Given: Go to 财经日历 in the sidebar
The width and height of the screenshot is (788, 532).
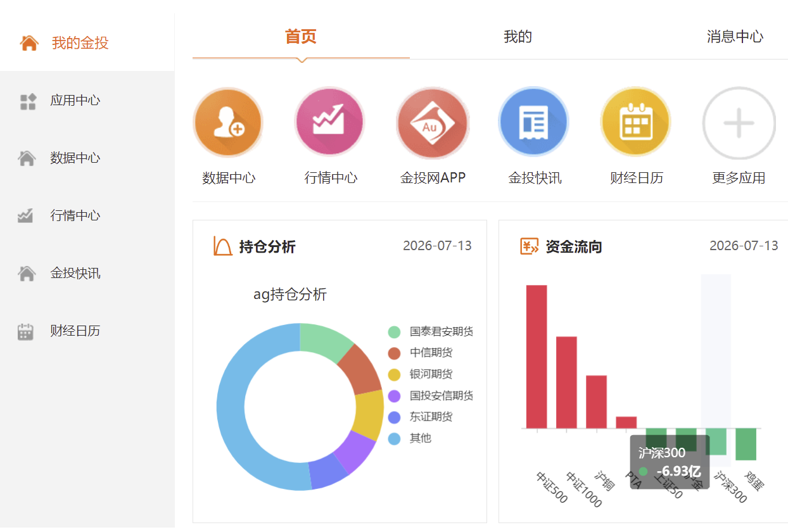Looking at the screenshot, I should (x=75, y=331).
